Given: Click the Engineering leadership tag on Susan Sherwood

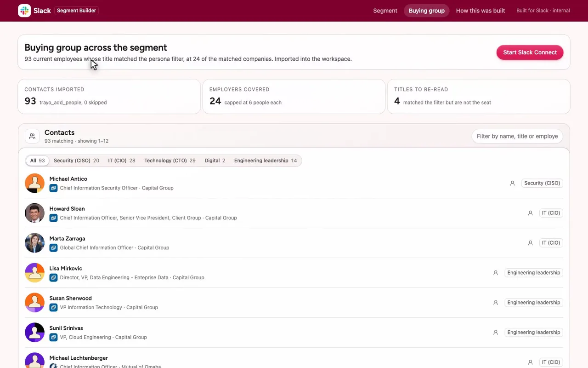Looking at the screenshot, I should coord(534,303).
